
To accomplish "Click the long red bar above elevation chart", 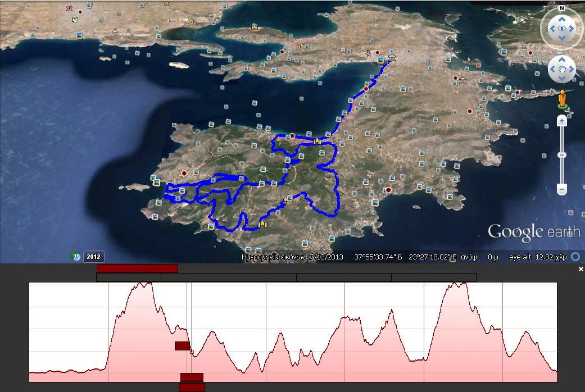I will tap(137, 268).
